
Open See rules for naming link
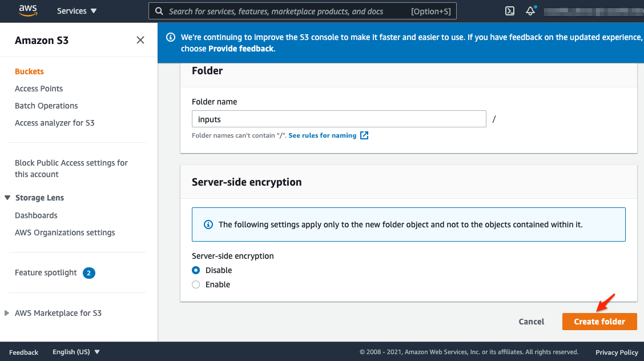coord(323,135)
